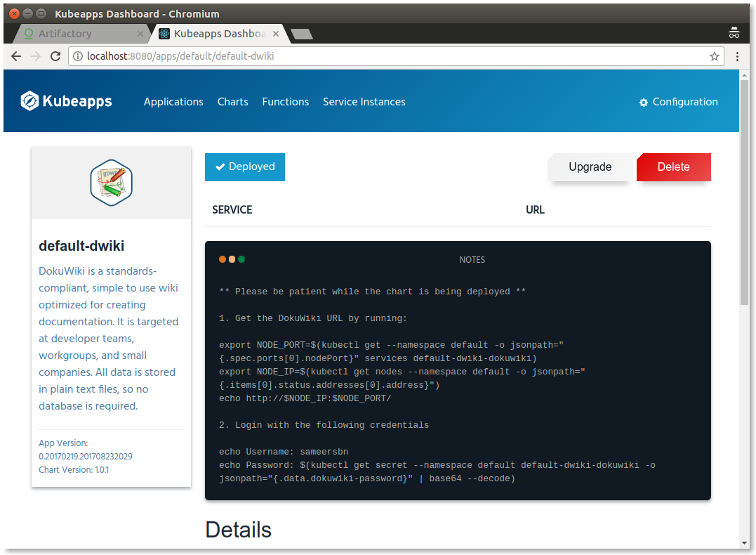This screenshot has height=555, width=756.
Task: Open the Chromium three-dot menu
Action: (x=737, y=56)
